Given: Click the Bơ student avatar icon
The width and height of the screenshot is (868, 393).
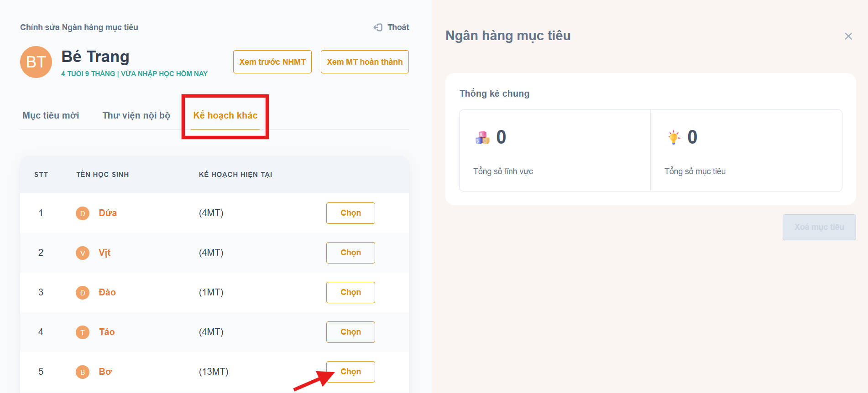Looking at the screenshot, I should pyautogui.click(x=83, y=372).
